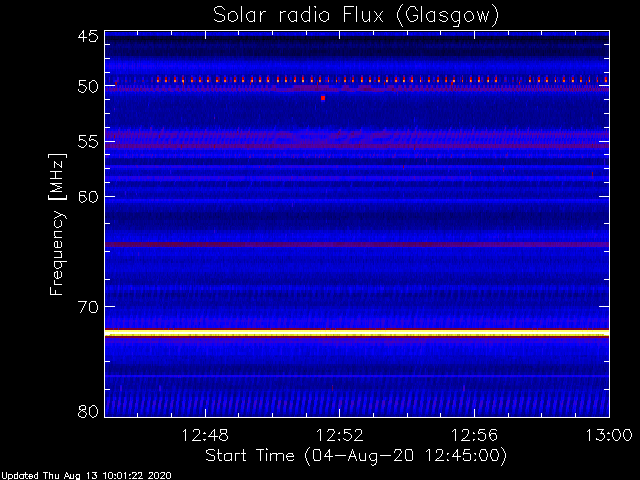Click the 60 frequency tick label

[88, 197]
